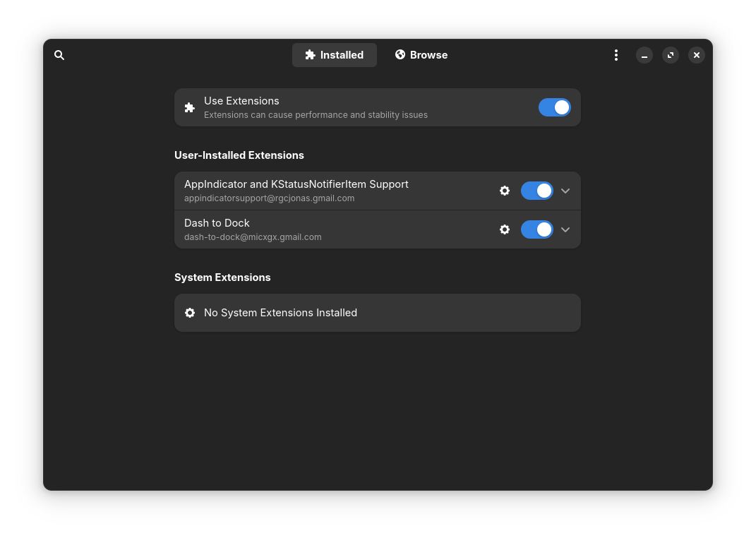Switch to the Browse tab
The height and width of the screenshot is (538, 756).
click(x=421, y=55)
